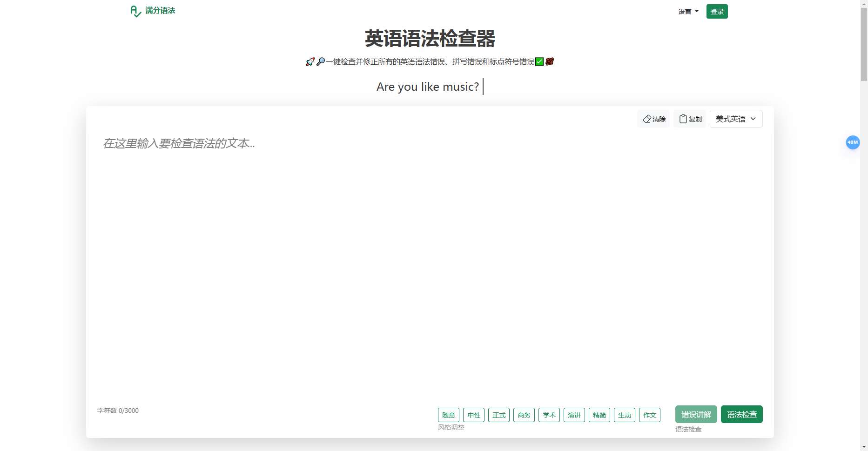Select the 学术 academic style option
Screen dimensions: 868x451
549,415
